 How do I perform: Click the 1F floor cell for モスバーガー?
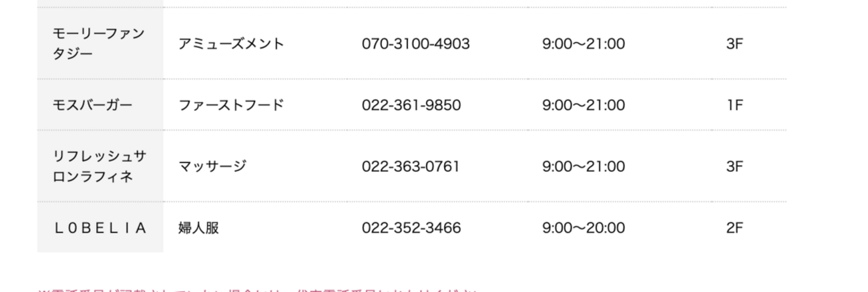click(734, 105)
